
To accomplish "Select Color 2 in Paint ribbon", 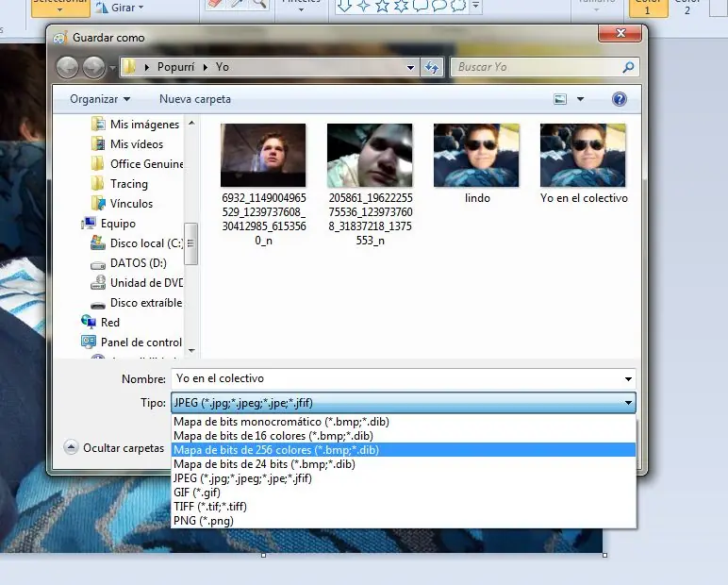I will pyautogui.click(x=687, y=8).
